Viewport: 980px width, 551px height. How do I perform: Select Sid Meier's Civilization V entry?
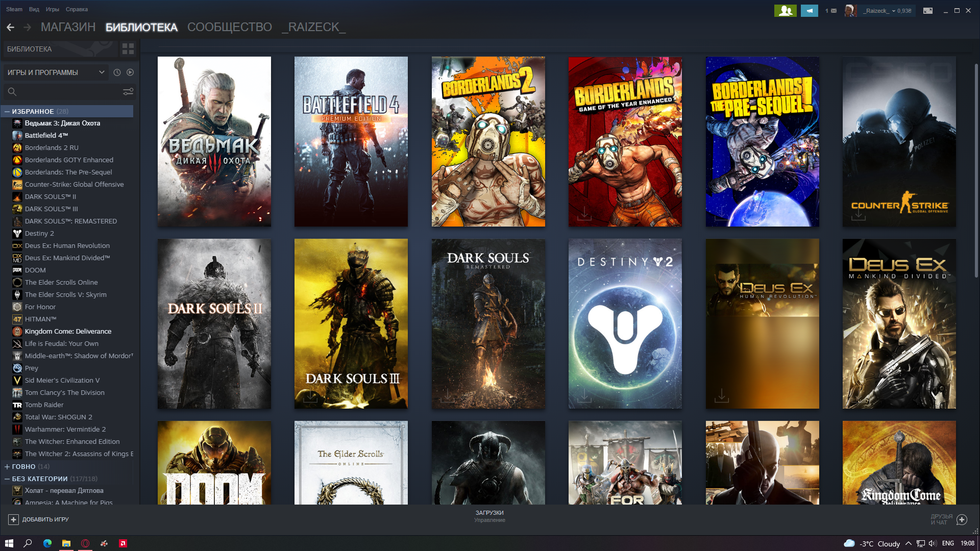point(62,380)
